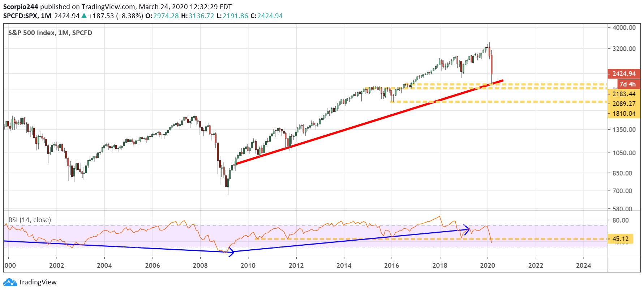Select the current price label 2424.94

624,74
